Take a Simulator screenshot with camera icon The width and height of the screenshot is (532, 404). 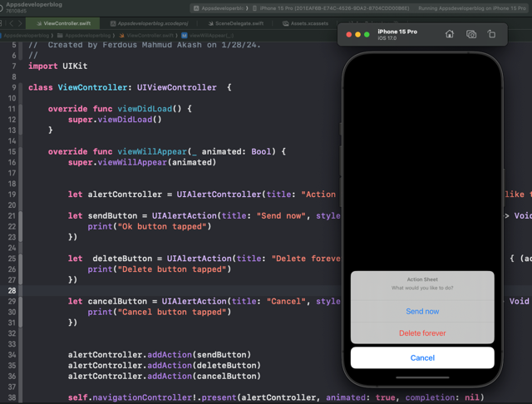pos(471,34)
